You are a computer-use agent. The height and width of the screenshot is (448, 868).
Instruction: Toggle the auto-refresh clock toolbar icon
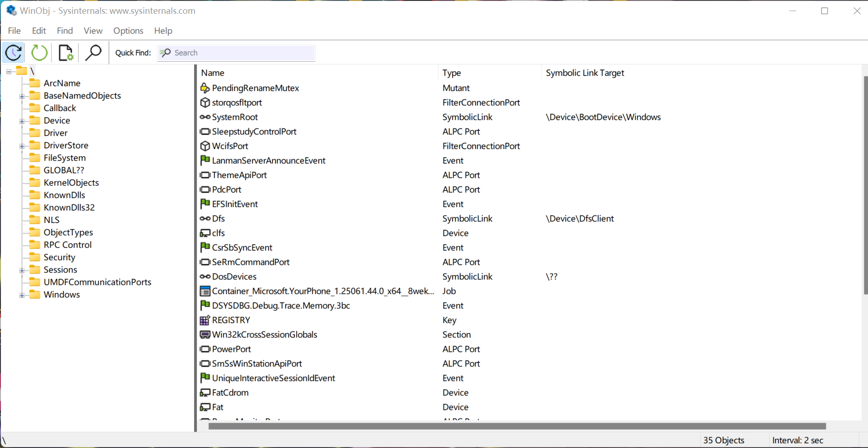(x=14, y=53)
